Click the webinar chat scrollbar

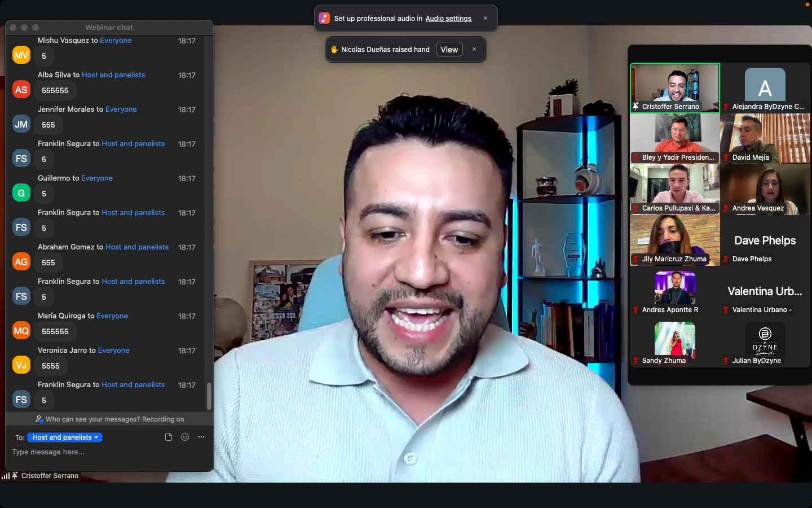(209, 396)
